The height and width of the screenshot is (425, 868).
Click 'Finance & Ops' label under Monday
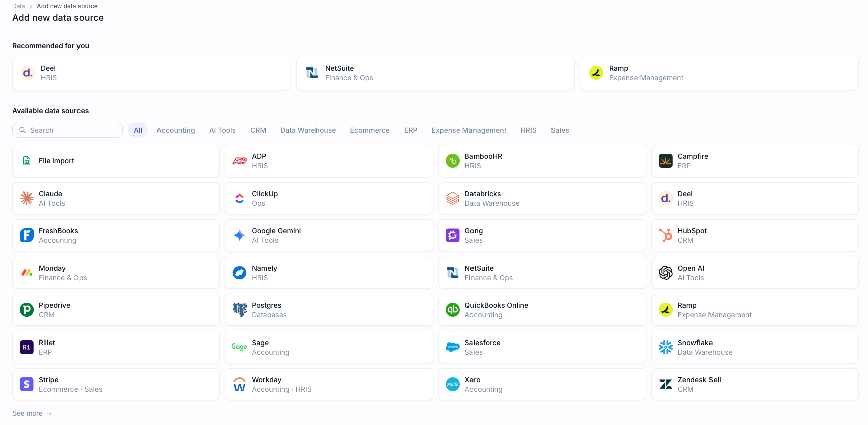[x=63, y=278]
